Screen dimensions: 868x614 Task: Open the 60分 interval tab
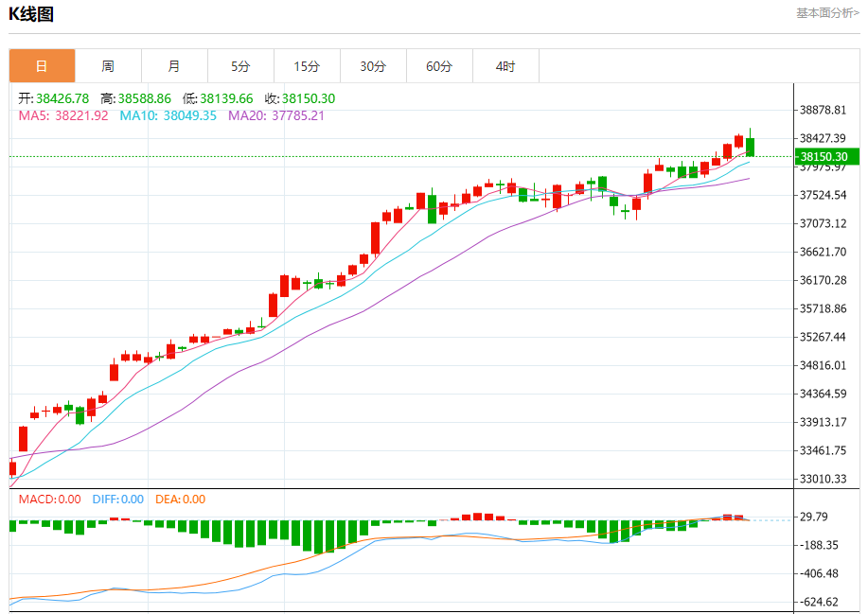[x=439, y=66]
